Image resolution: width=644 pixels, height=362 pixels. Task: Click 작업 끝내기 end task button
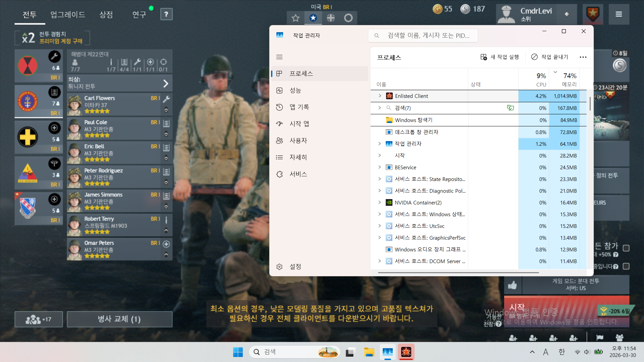549,57
